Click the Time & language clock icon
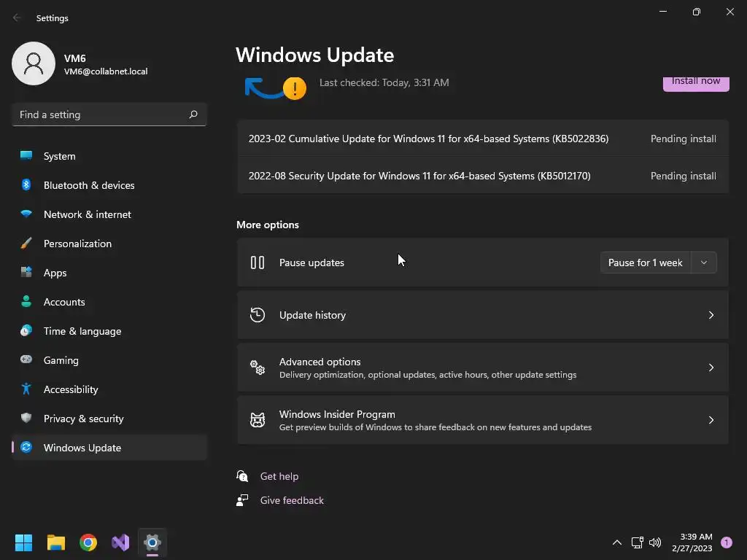The height and width of the screenshot is (560, 747). [26, 330]
